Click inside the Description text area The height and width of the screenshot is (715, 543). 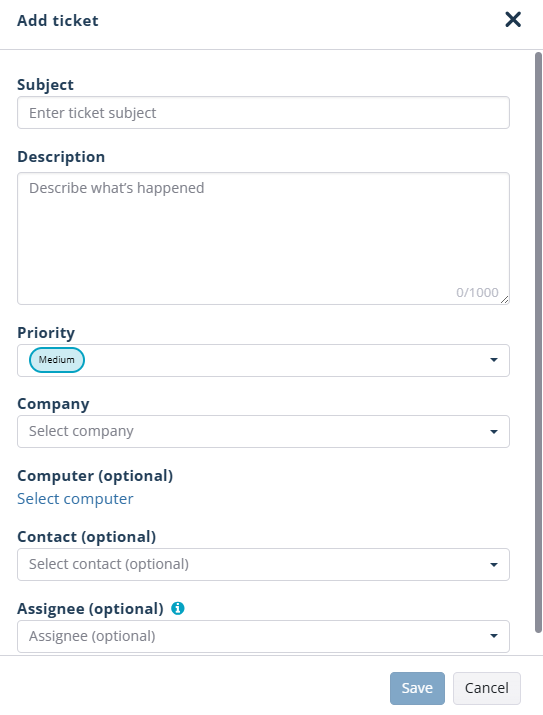pos(263,238)
